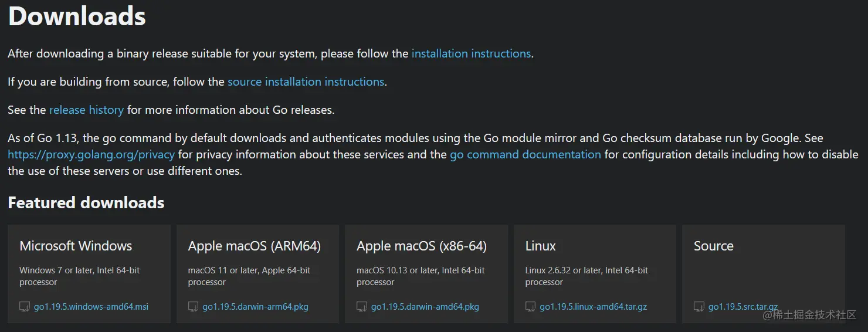Open the release history link
The image size is (868, 332).
86,110
